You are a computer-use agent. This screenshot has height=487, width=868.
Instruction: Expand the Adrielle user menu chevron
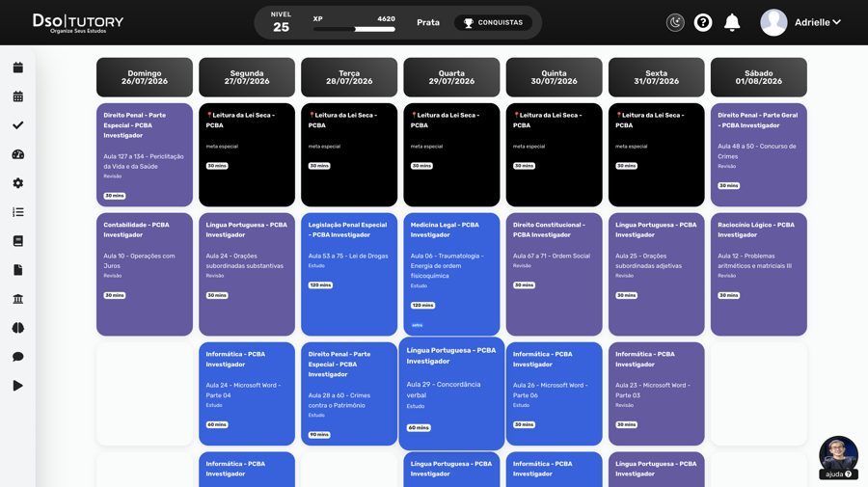[836, 22]
